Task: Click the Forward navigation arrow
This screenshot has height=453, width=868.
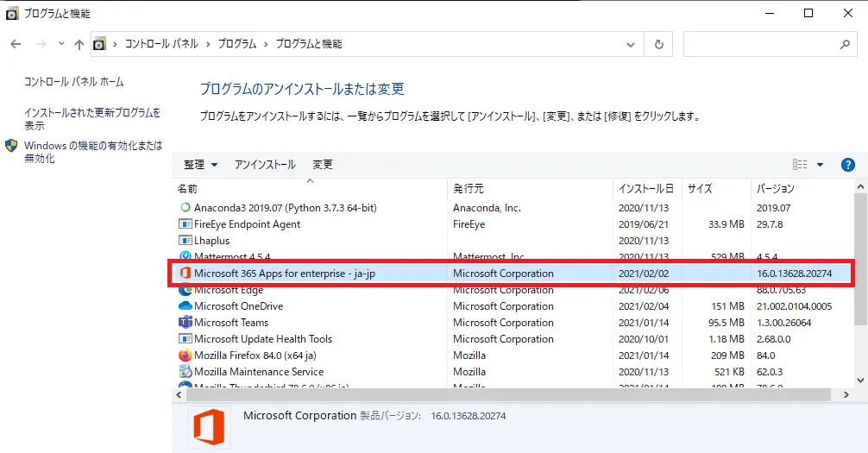Action: [x=41, y=44]
